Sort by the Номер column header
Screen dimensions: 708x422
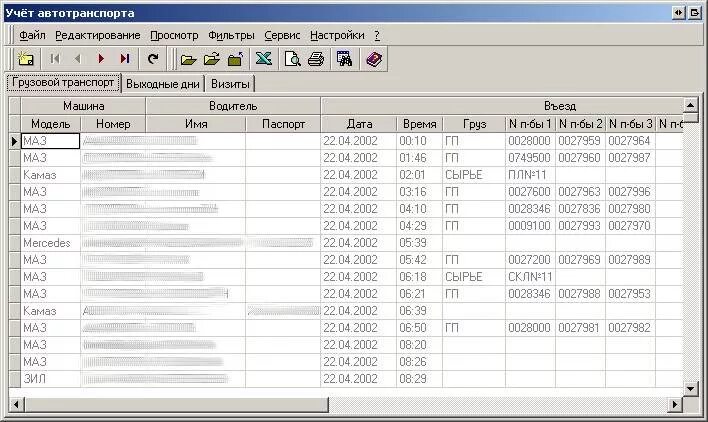point(113,124)
